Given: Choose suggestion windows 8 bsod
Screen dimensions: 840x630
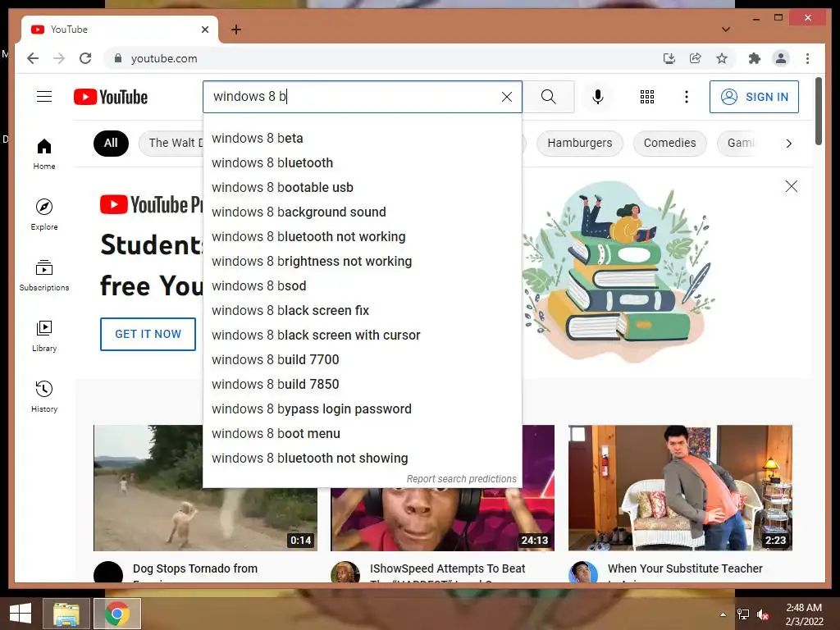Looking at the screenshot, I should tap(362, 286).
